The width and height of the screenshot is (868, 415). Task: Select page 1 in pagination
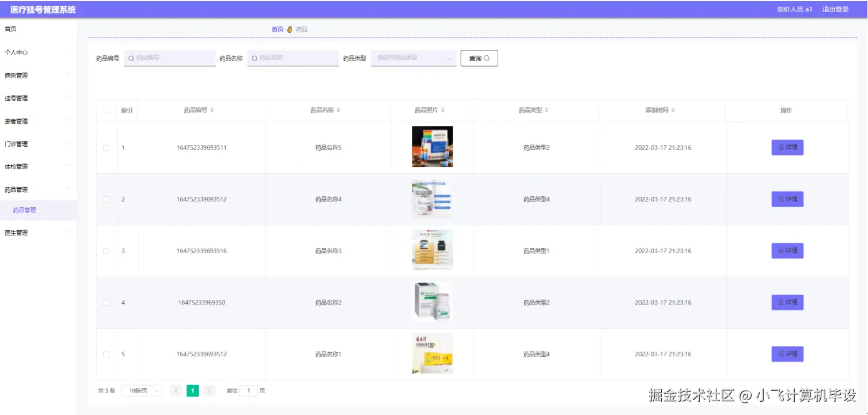(193, 391)
